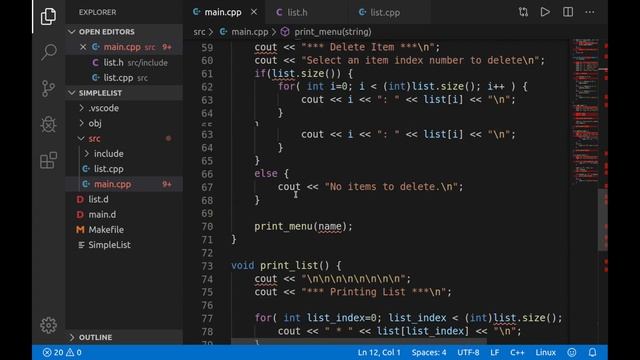Click the src breadcrumb segment
This screenshot has width=640, height=360.
199,32
